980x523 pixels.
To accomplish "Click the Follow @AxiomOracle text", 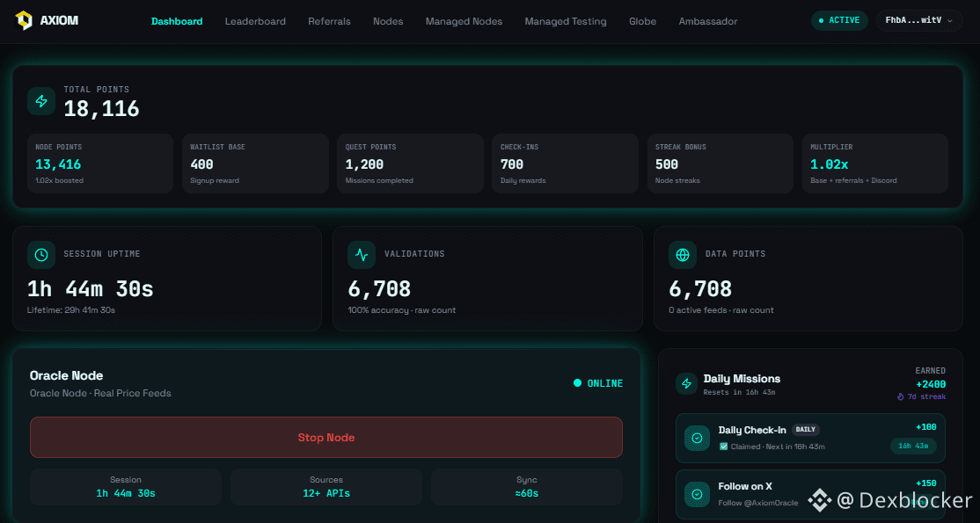I will point(758,503).
